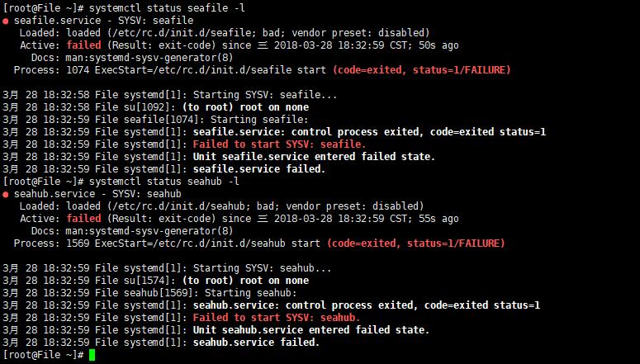Click the red dot beside seafile.service
This screenshot has width=640, height=364.
pos(5,21)
